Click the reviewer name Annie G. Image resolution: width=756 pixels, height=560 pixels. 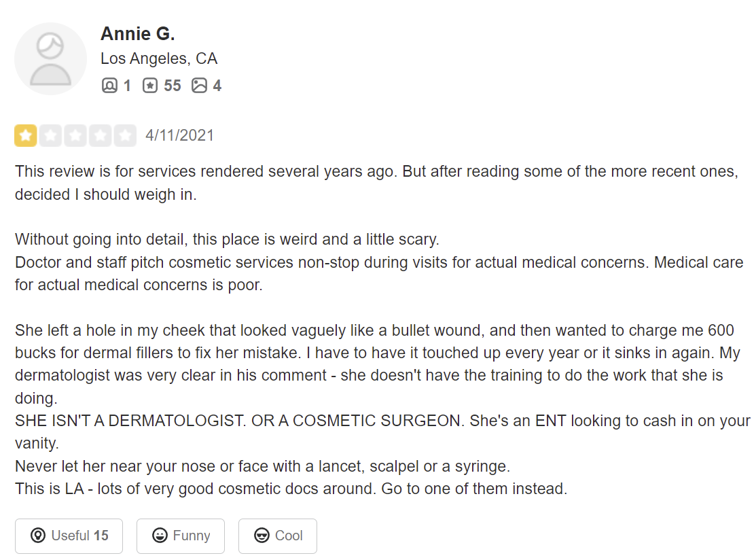[x=137, y=34]
